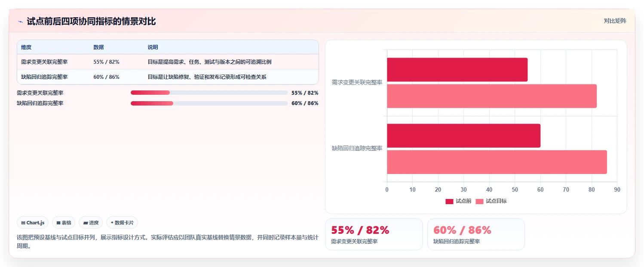Select the 数据卡片 tag chip
Image resolution: width=644 pixels, height=267 pixels.
(x=122, y=223)
